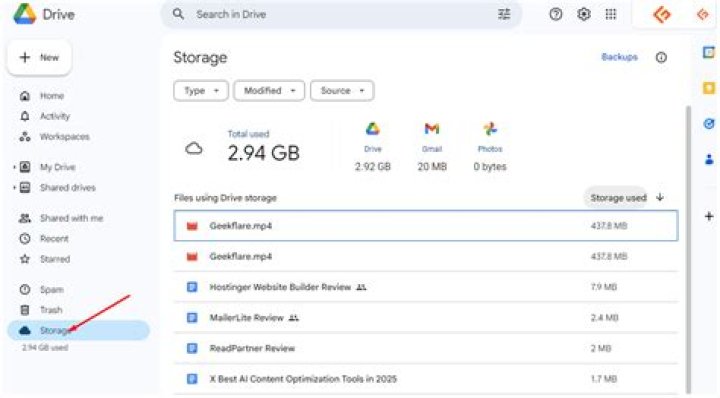Click the plus icon to get add-ons

click(709, 216)
